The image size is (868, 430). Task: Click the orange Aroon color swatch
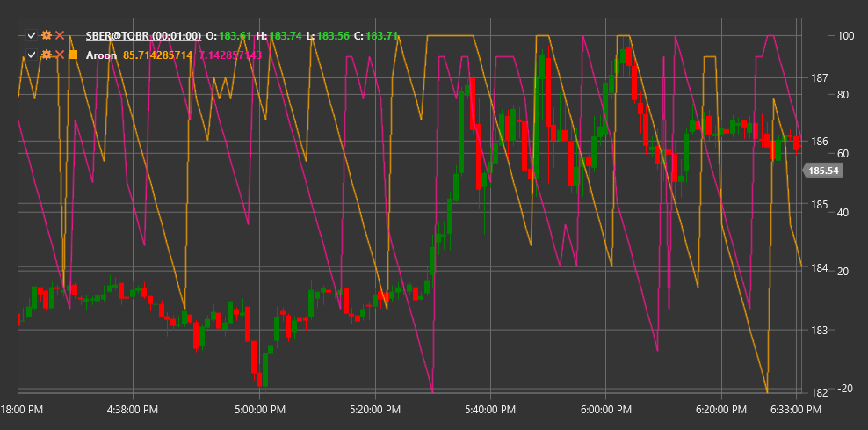pos(73,55)
